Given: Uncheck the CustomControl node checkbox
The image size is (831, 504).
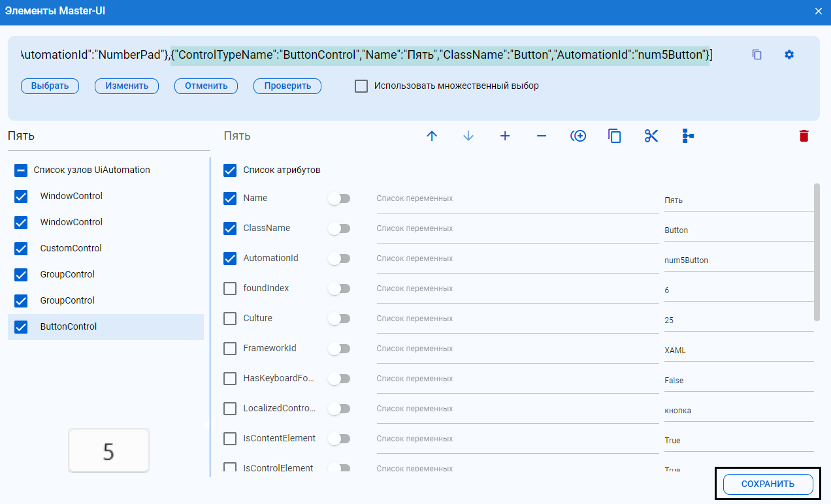Looking at the screenshot, I should tap(21, 249).
